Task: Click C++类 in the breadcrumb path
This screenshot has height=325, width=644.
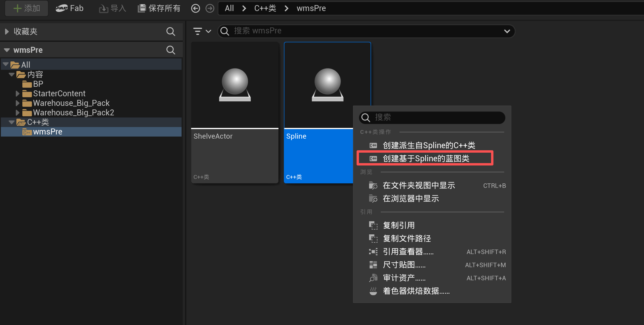Action: point(265,8)
